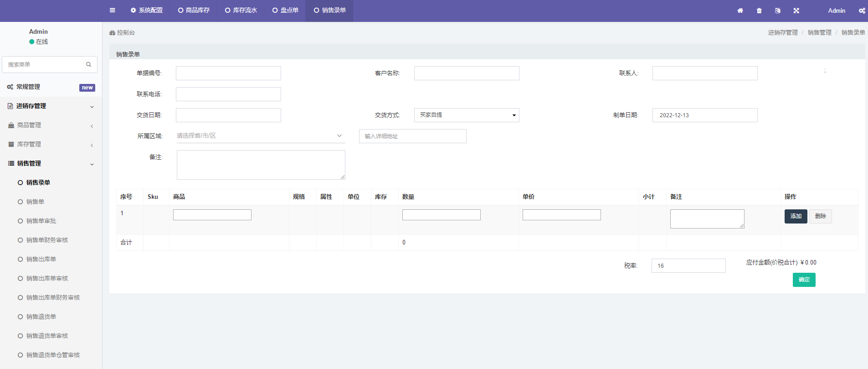868x369 pixels.
Task: Click the 删除 button in table row
Action: (x=820, y=216)
